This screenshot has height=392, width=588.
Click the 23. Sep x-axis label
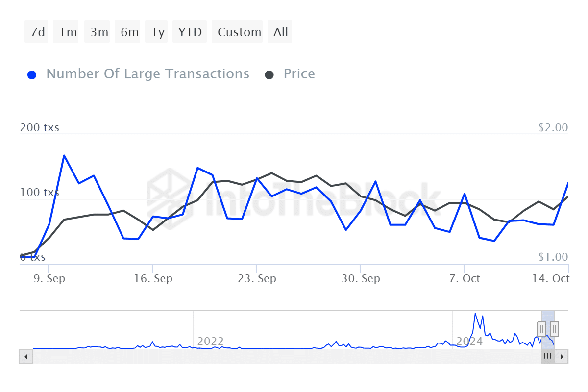point(257,279)
